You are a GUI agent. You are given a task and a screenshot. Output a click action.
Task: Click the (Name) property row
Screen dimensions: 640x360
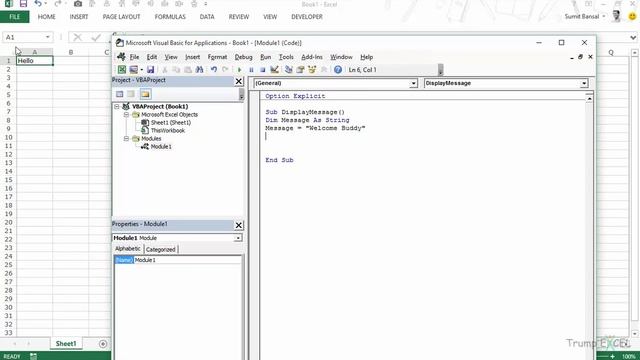(178, 260)
